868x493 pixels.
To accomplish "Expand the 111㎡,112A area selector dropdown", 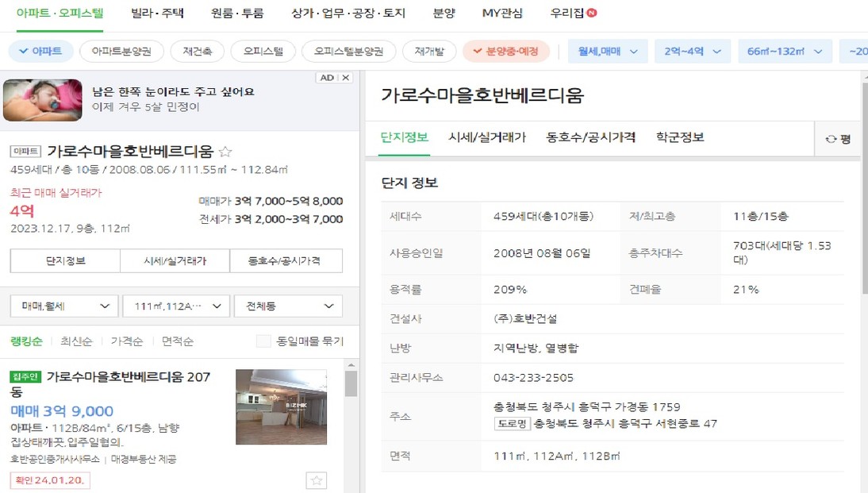I will click(176, 306).
